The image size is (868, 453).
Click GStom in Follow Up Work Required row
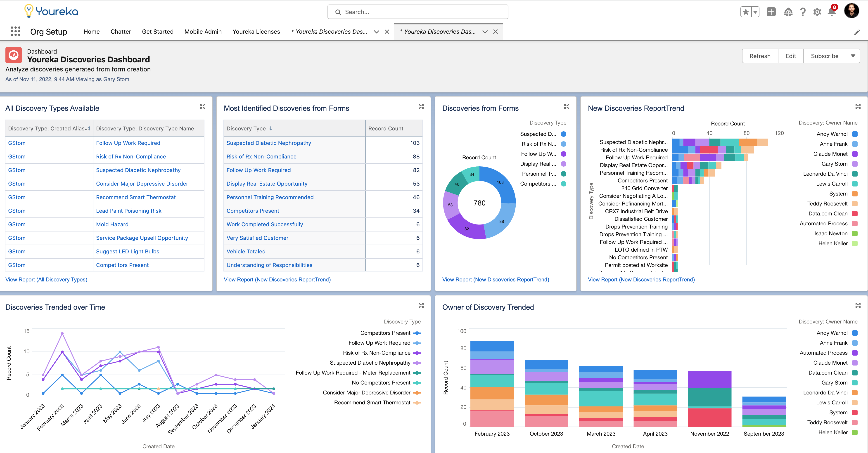17,143
